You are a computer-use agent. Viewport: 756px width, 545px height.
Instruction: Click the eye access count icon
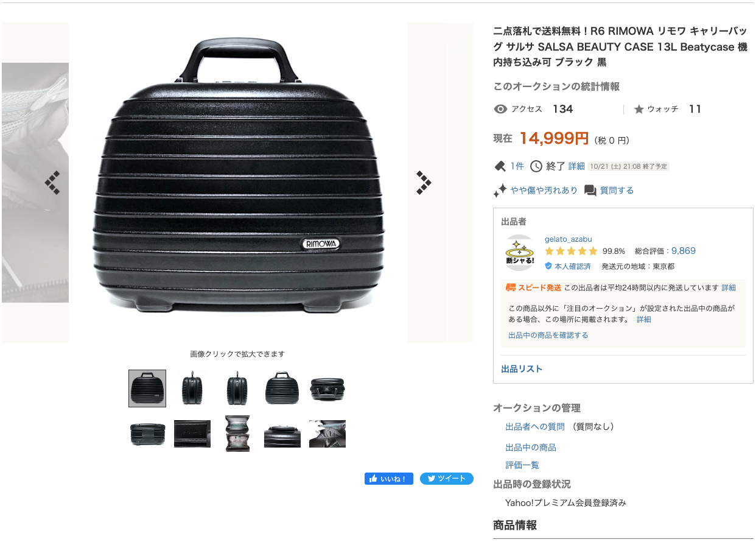[x=500, y=109]
